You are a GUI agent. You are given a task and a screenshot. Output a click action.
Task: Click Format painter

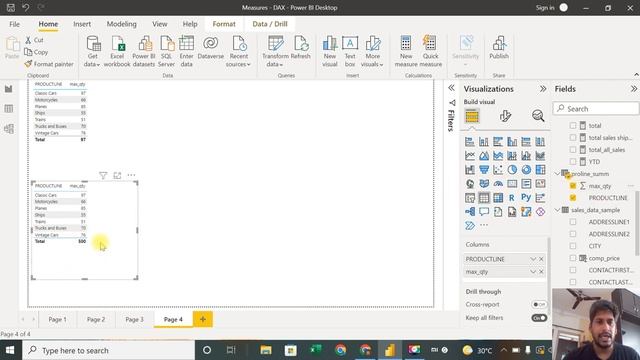49,64
